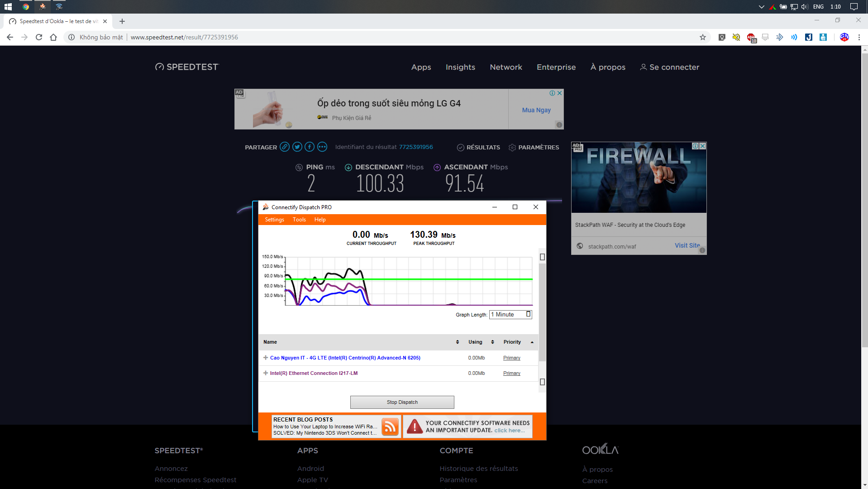Click Chrome icon in taskbar
The image size is (868, 489).
click(26, 6)
